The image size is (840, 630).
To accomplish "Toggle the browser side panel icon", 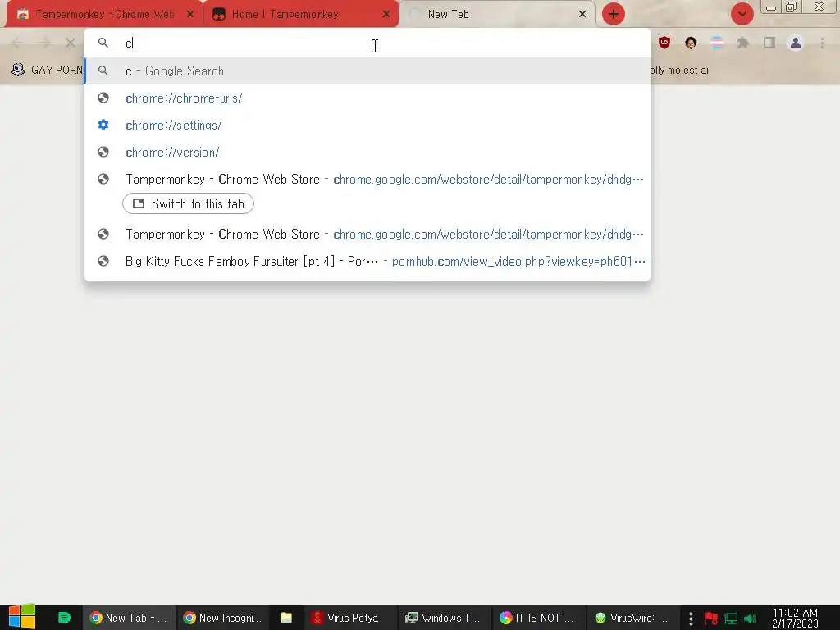I will pos(769,43).
